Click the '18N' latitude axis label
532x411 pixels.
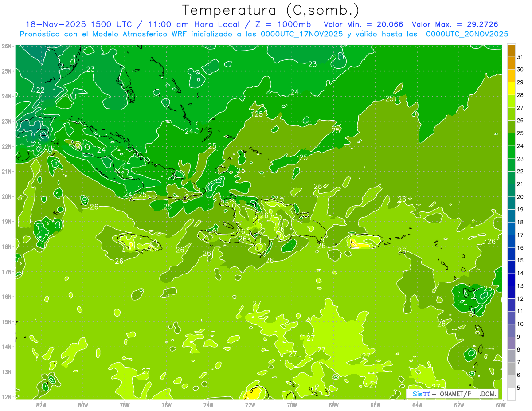[6, 247]
